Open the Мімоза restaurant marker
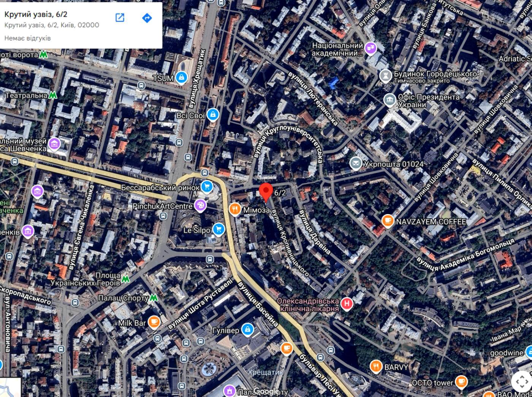This screenshot has width=532, height=397. [x=235, y=209]
